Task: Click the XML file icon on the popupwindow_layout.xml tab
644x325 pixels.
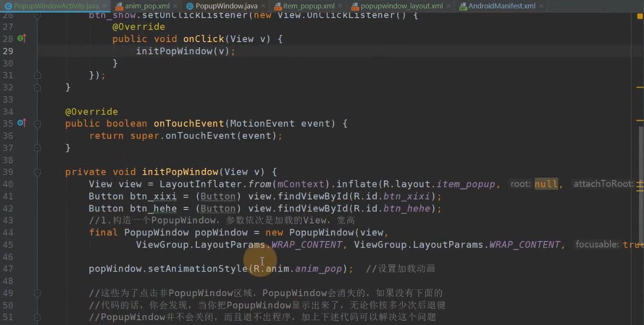Action: (x=355, y=6)
